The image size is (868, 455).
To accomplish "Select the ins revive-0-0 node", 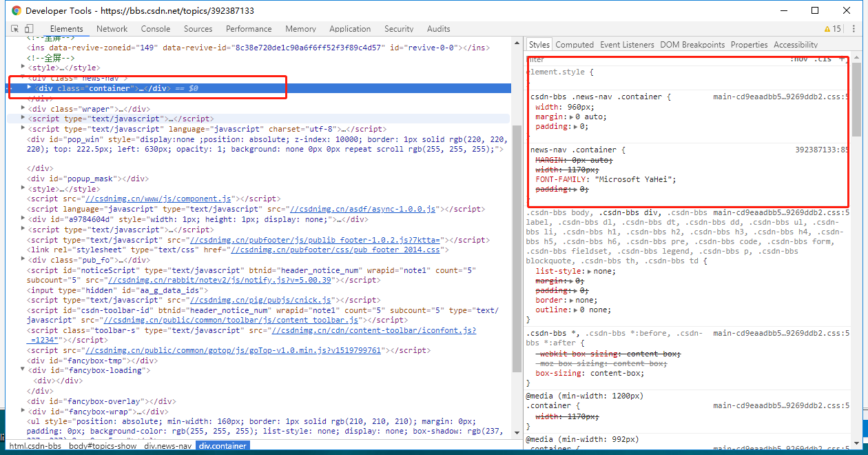I will point(258,48).
